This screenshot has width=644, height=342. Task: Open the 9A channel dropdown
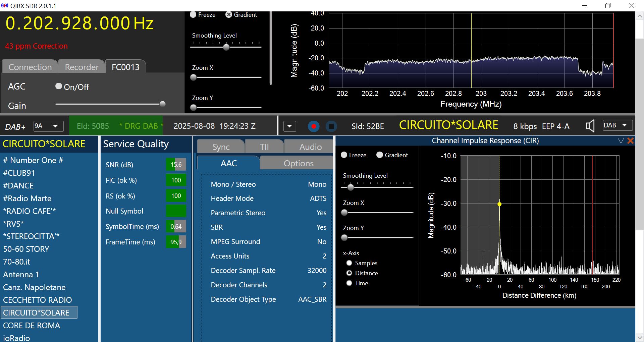click(x=49, y=126)
